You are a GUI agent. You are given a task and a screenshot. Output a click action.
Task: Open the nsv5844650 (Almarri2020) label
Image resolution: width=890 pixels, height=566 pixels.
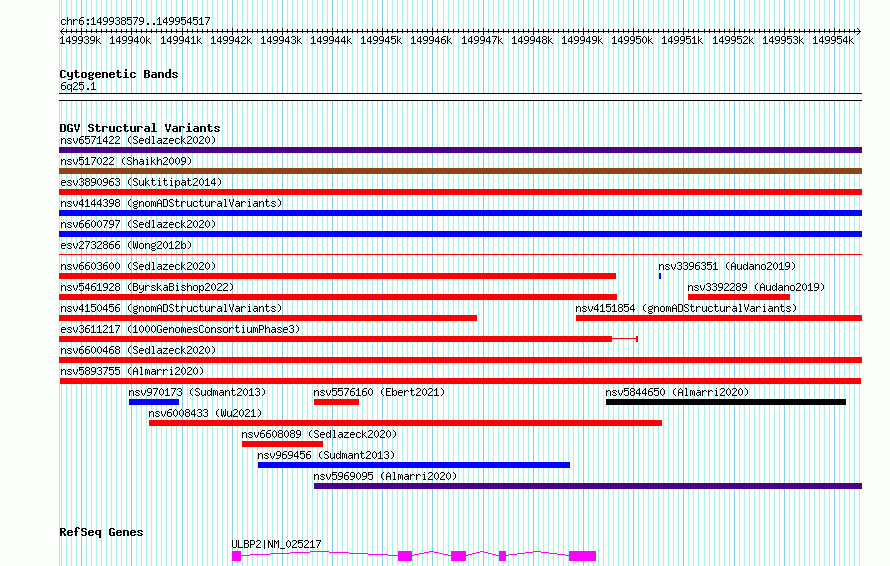pos(677,392)
